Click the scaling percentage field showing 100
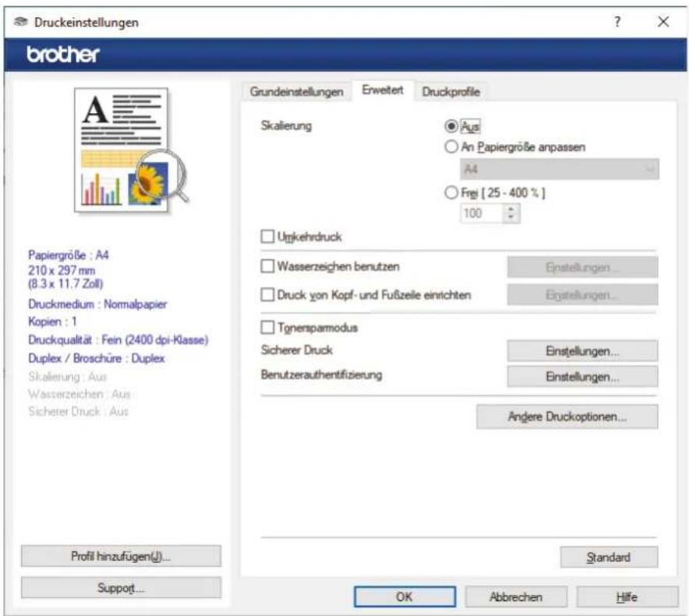 tap(481, 214)
